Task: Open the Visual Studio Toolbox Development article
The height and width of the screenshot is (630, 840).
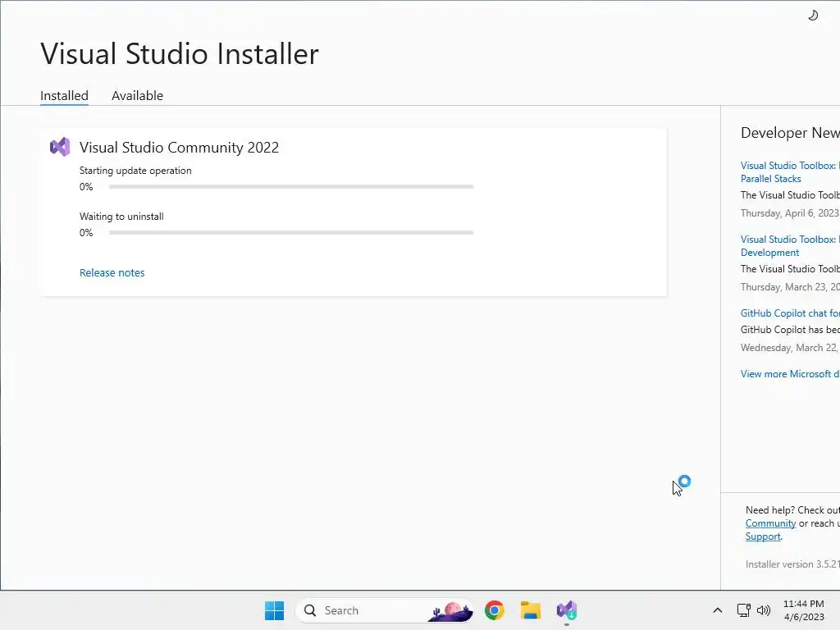Action: [790, 246]
